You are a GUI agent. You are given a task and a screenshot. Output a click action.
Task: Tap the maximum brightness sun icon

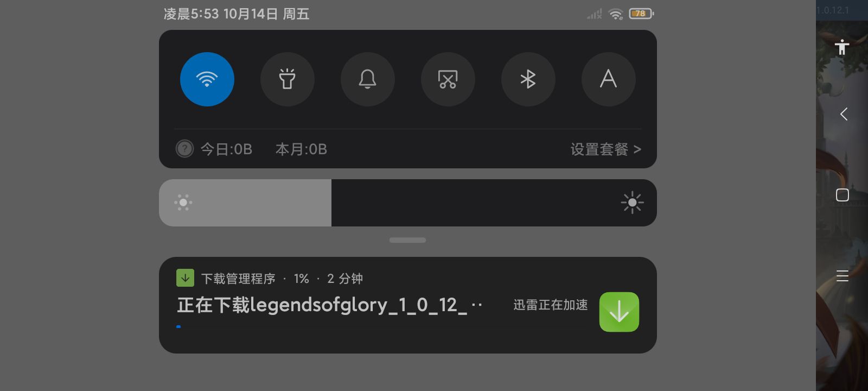point(632,203)
